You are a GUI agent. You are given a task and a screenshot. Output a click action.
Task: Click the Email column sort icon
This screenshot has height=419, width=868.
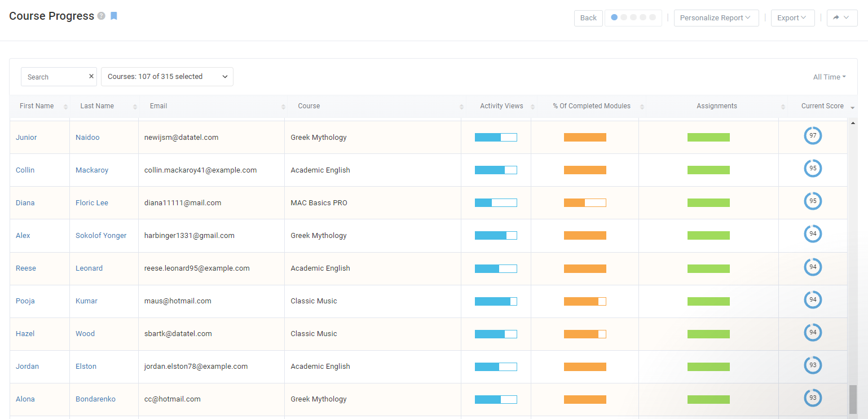tap(283, 107)
